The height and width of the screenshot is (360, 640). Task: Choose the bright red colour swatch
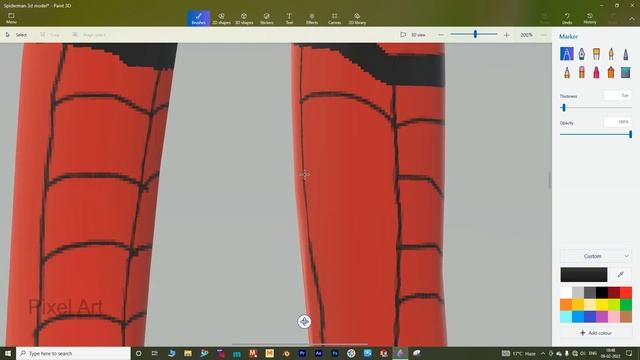coord(626,293)
